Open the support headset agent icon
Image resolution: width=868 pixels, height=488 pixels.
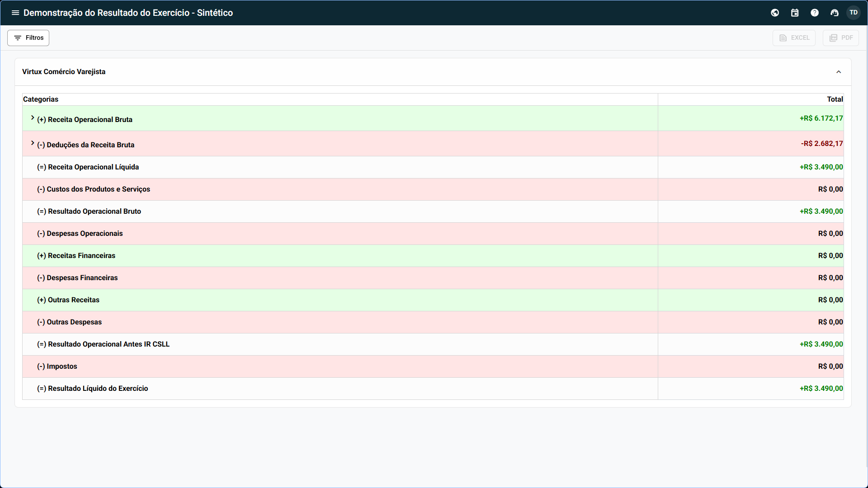click(835, 13)
